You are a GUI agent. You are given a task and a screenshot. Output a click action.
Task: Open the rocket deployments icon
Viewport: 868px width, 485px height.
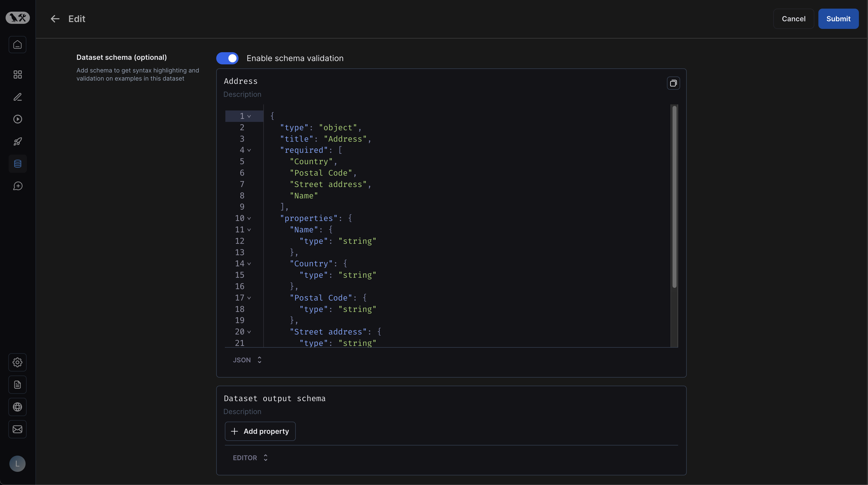pyautogui.click(x=17, y=141)
